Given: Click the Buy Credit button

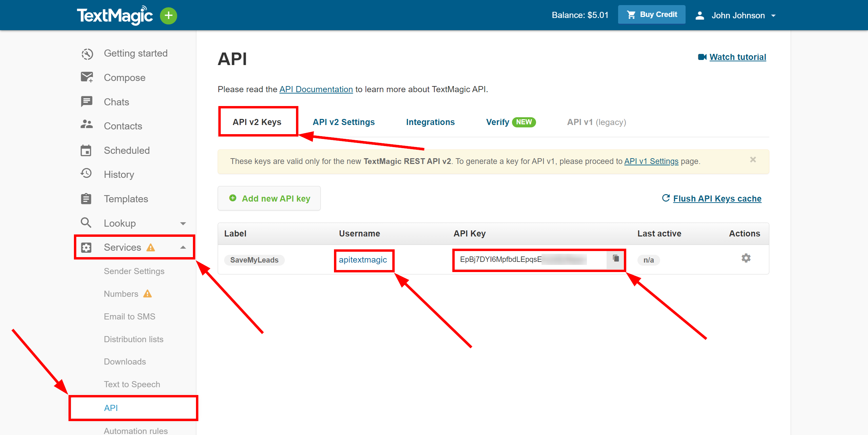Looking at the screenshot, I should (x=652, y=15).
